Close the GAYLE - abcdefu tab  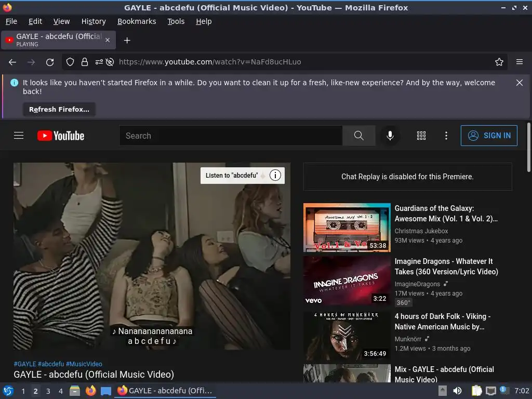click(x=108, y=40)
